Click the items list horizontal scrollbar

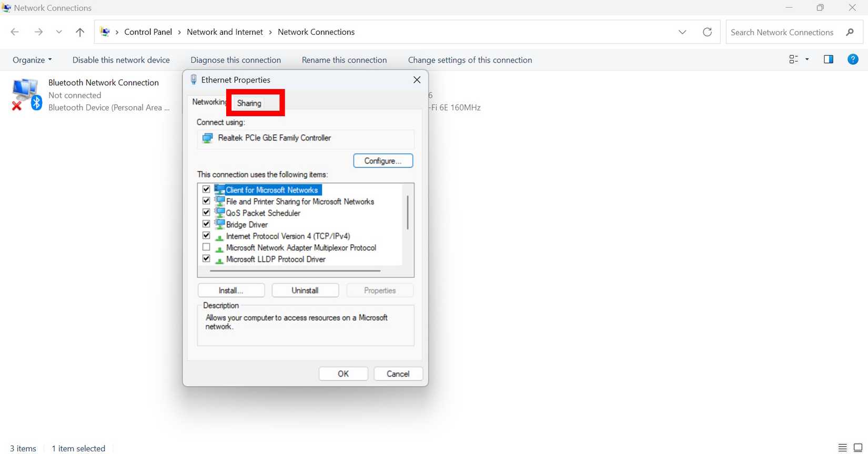(x=295, y=271)
